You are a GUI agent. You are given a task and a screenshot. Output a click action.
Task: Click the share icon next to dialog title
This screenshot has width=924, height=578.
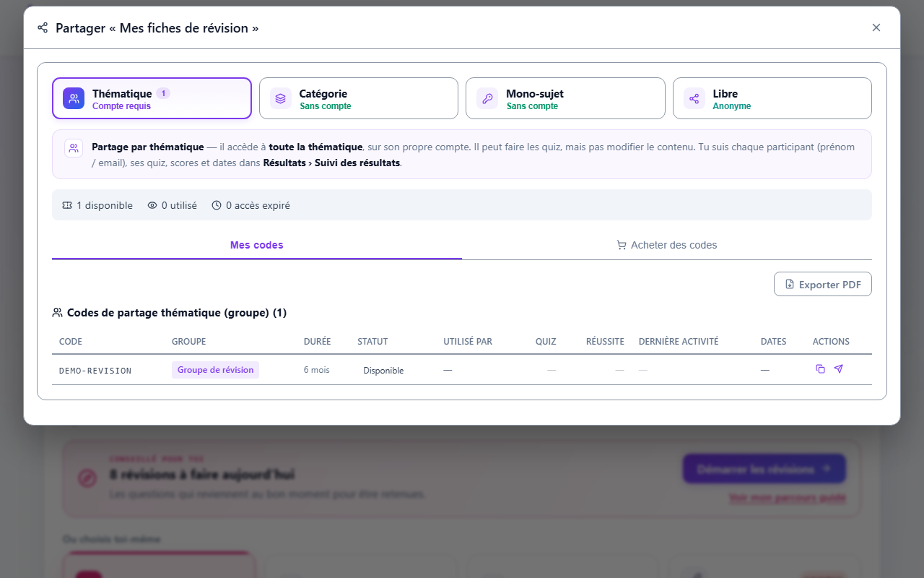43,28
